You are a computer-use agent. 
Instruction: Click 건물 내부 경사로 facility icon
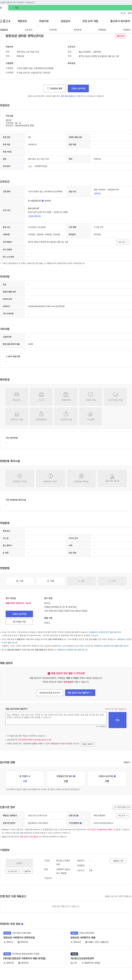click(112, 478)
